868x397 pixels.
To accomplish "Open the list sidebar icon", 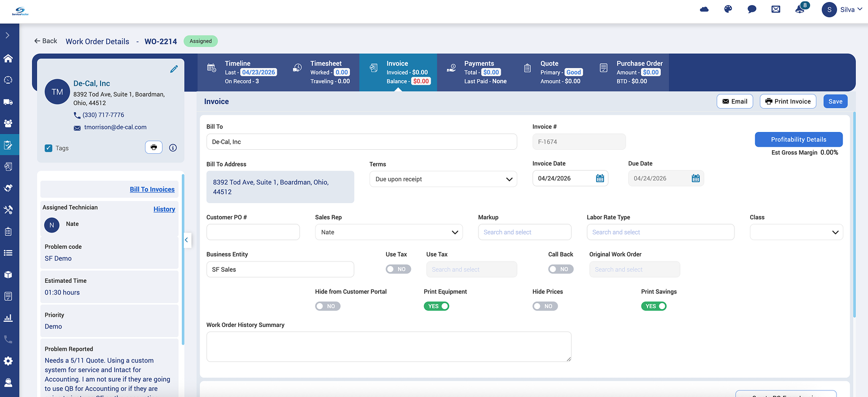I will pos(8,253).
